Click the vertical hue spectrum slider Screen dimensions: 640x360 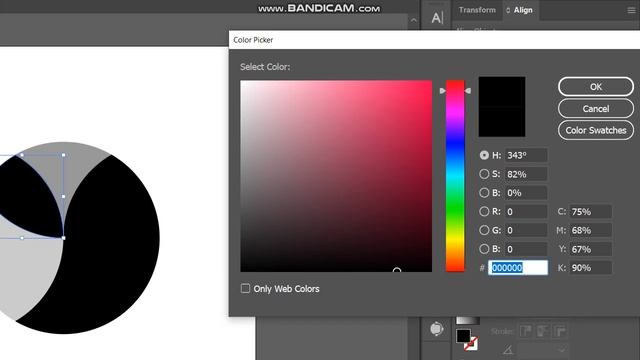coord(455,176)
